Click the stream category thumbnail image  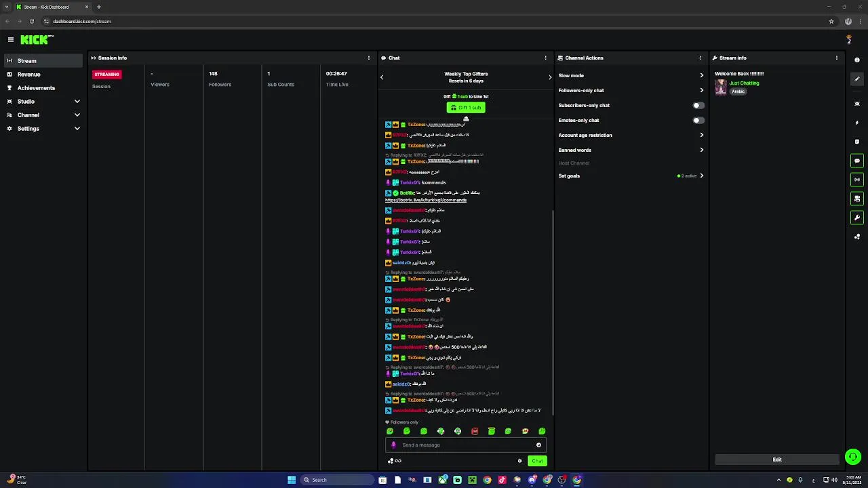[721, 87]
